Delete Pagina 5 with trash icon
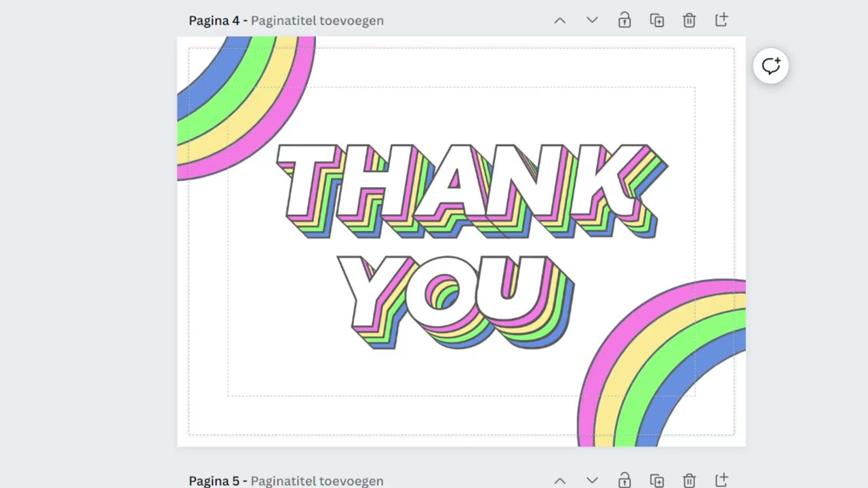The width and height of the screenshot is (868, 488). tap(690, 481)
